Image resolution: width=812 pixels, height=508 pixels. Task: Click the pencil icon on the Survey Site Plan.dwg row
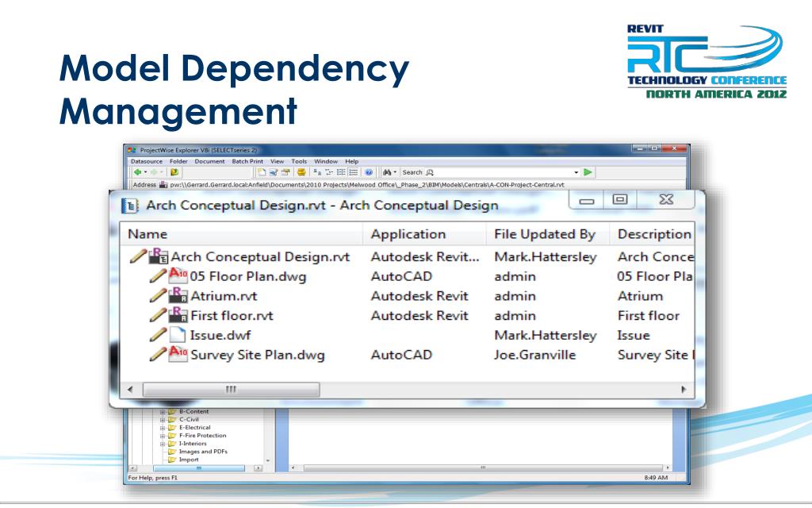pos(158,354)
